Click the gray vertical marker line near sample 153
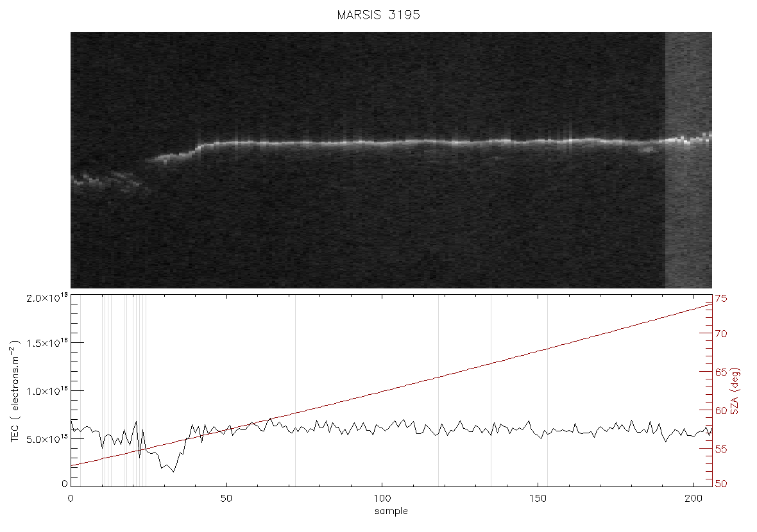This screenshot has width=757, height=532. (547, 391)
